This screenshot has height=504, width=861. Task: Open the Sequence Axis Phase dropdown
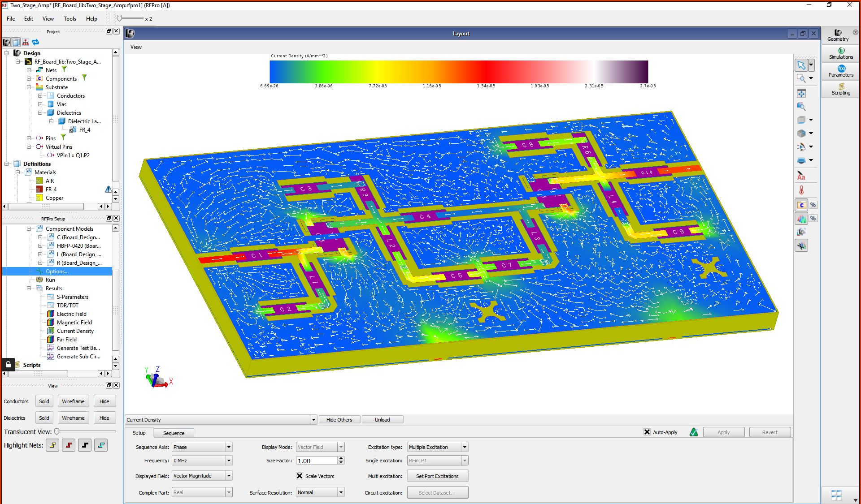pos(228,447)
